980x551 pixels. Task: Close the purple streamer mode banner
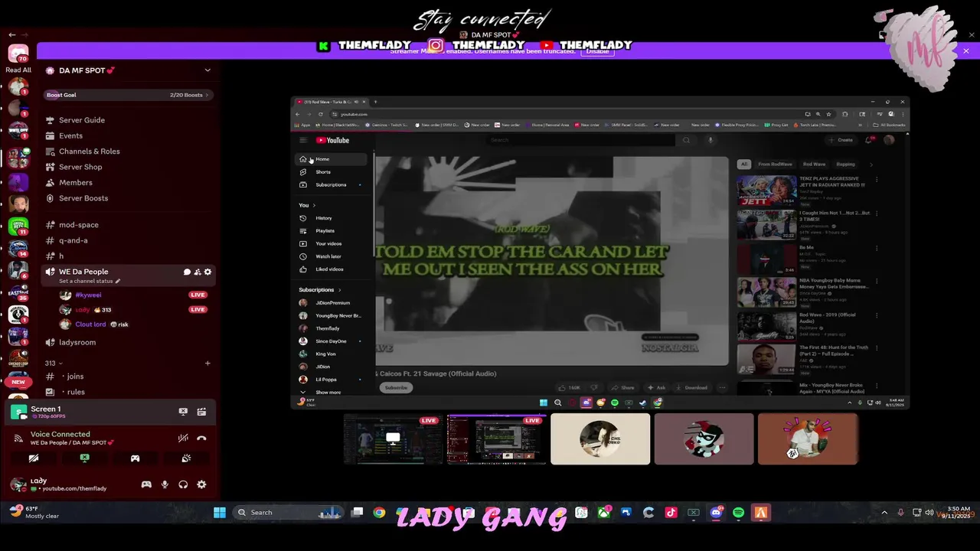[966, 51]
